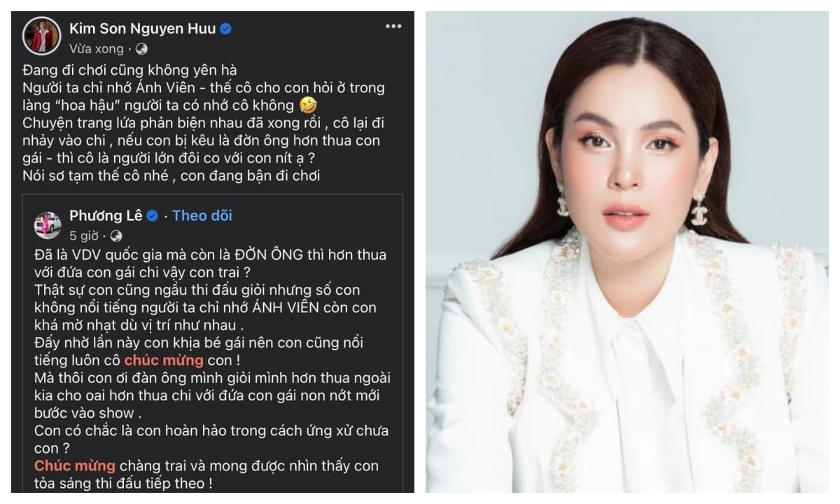This screenshot has height=504, width=840.
Task: Click Kim Son Nguyen Huu's profile picture
Action: coord(43,35)
